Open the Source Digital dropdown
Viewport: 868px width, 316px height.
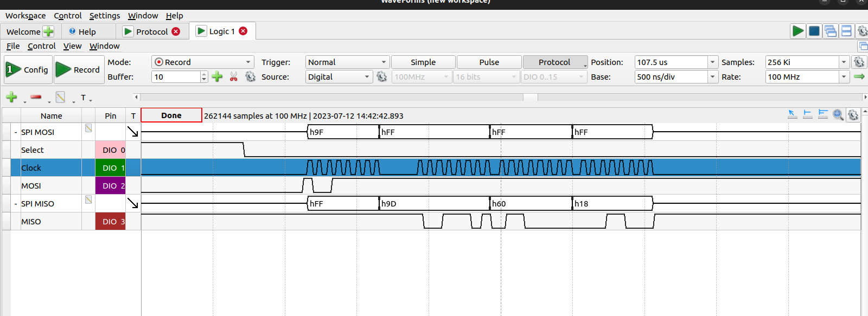pyautogui.click(x=339, y=77)
